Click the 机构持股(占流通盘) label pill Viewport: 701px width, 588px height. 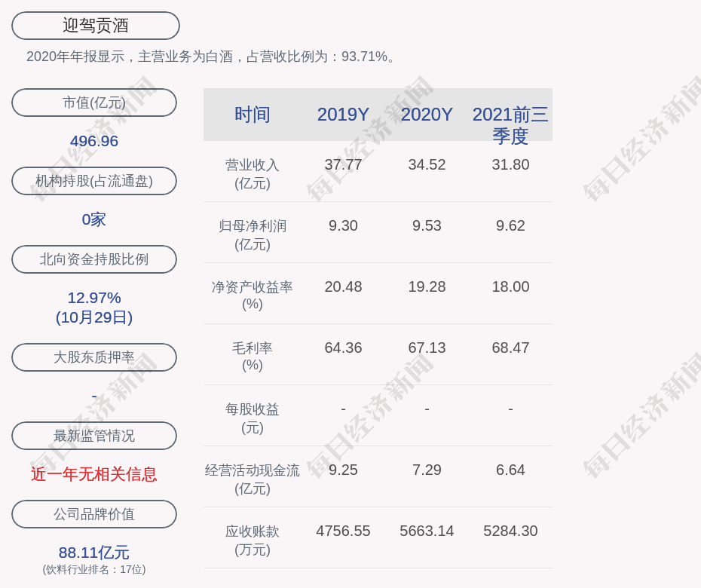[94, 181]
